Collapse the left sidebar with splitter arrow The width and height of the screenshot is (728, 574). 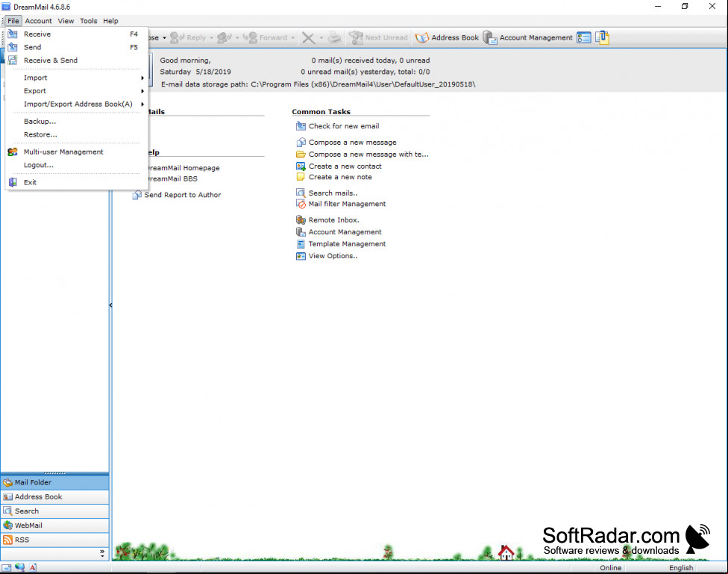point(110,305)
